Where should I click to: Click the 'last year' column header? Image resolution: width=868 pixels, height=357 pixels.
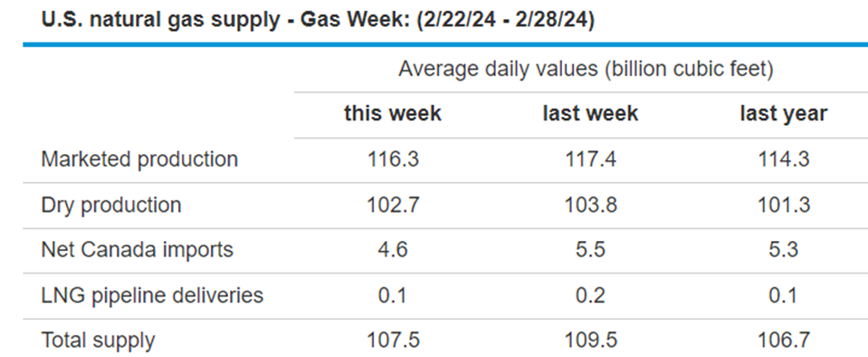coord(784,113)
